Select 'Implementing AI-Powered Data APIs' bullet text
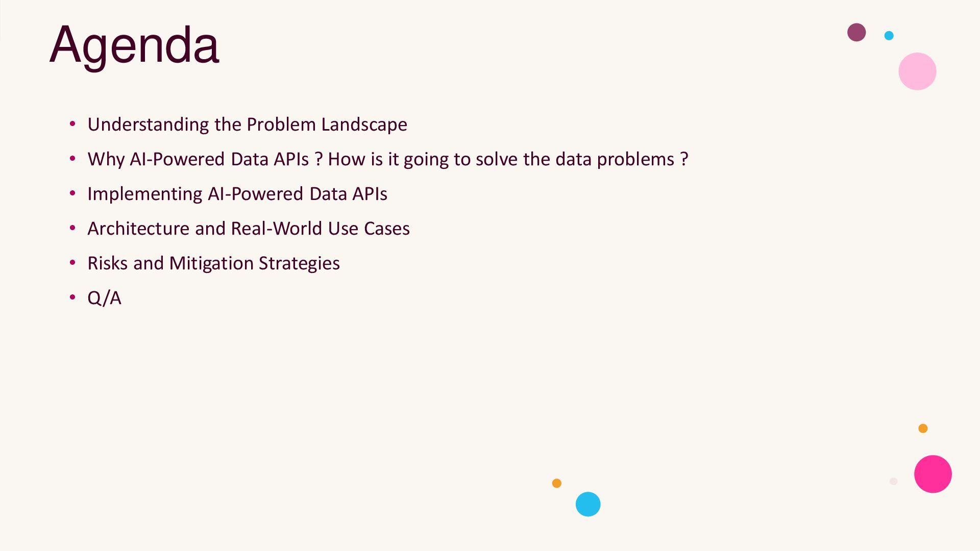 coord(237,194)
